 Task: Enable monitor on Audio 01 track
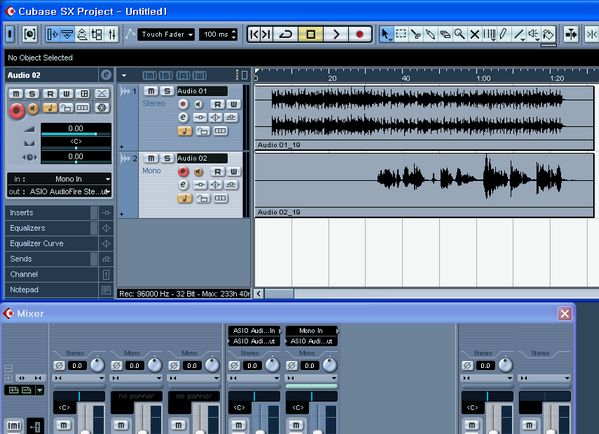198,104
